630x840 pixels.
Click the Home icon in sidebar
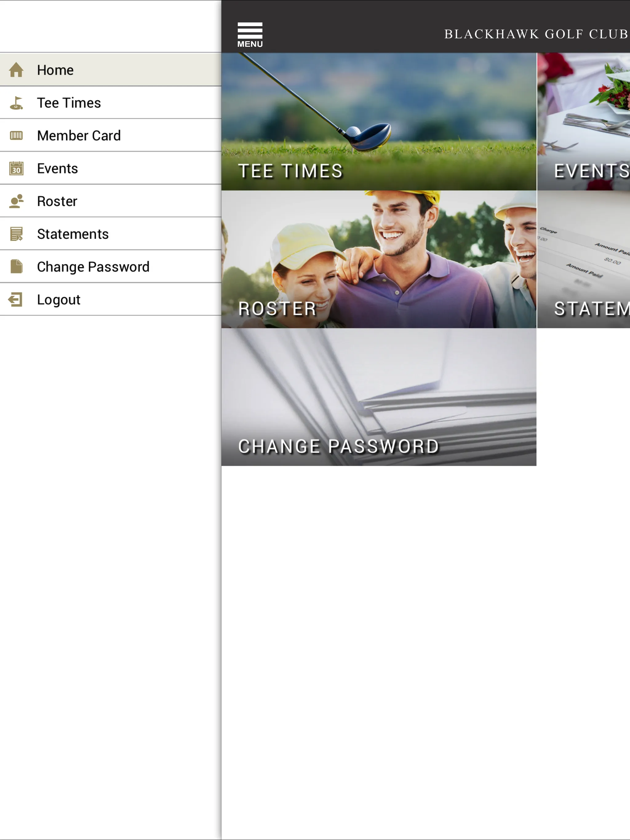(x=17, y=69)
